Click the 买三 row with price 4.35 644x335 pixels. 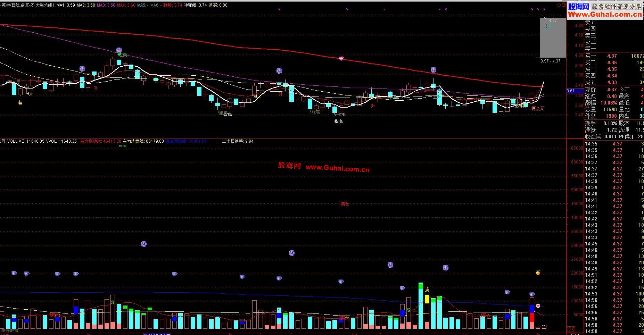[x=614, y=69]
